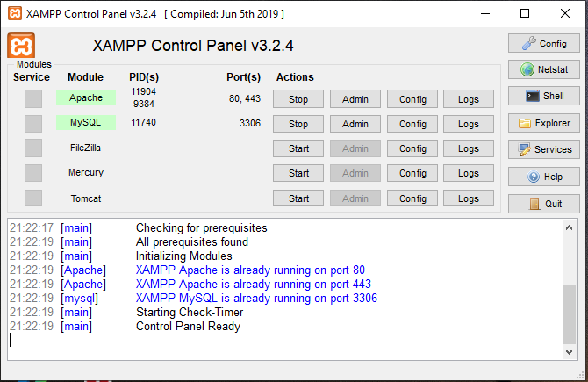
Task: Click log line about MySQL running on port 3306
Action: 256,299
